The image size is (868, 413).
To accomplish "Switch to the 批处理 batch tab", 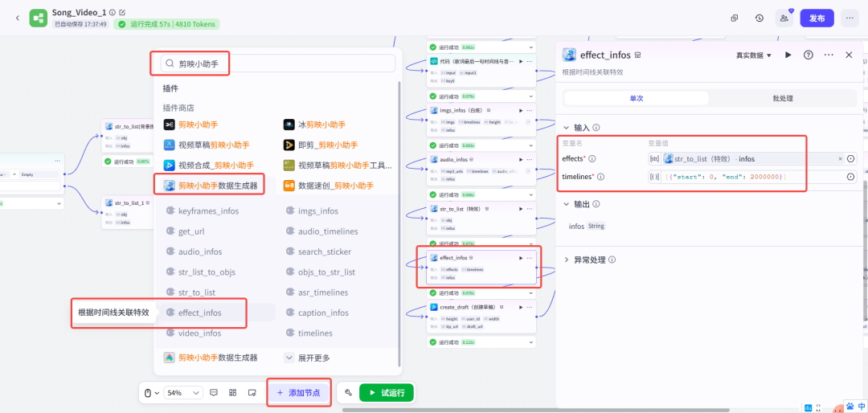I will click(783, 99).
